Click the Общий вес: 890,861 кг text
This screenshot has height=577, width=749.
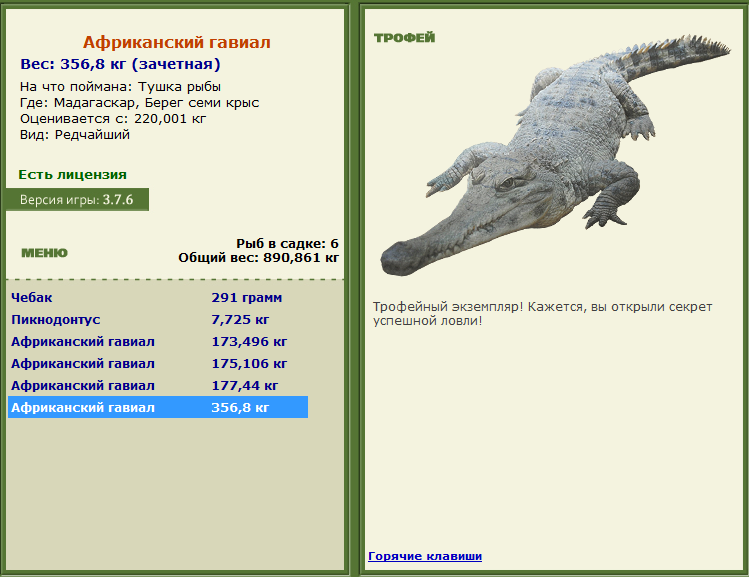click(x=258, y=258)
